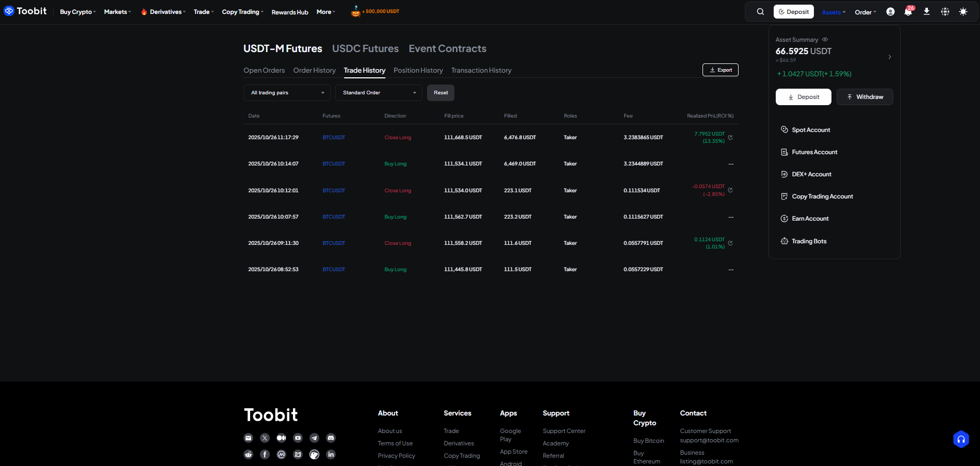Click the live support headset icon
Screen dimensions: 980x466
pos(960,439)
